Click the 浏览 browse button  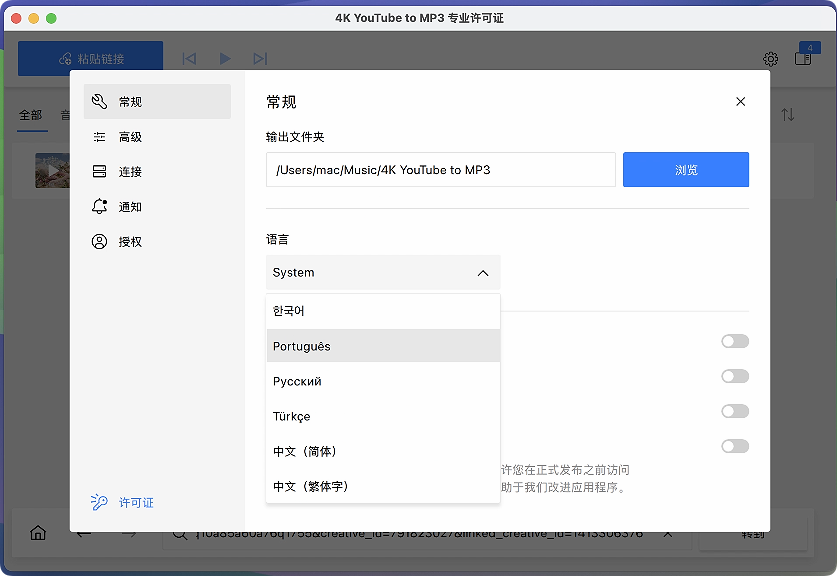(685, 170)
